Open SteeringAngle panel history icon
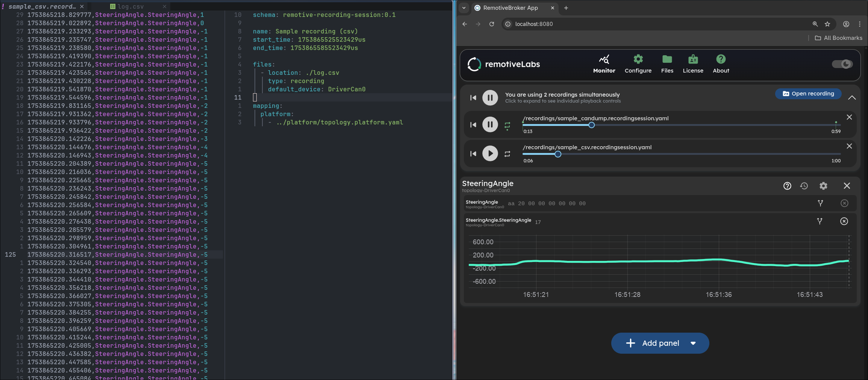Viewport: 868px width, 380px height. 804,185
